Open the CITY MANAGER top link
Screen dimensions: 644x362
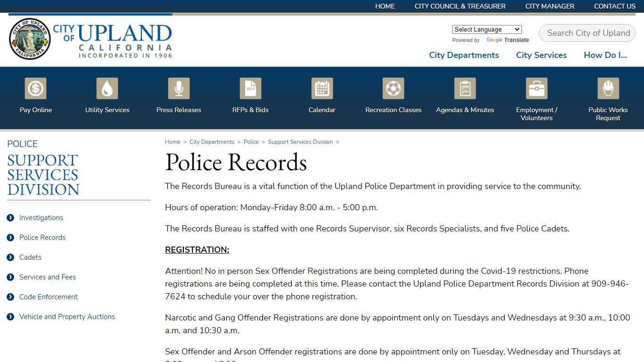pos(550,6)
